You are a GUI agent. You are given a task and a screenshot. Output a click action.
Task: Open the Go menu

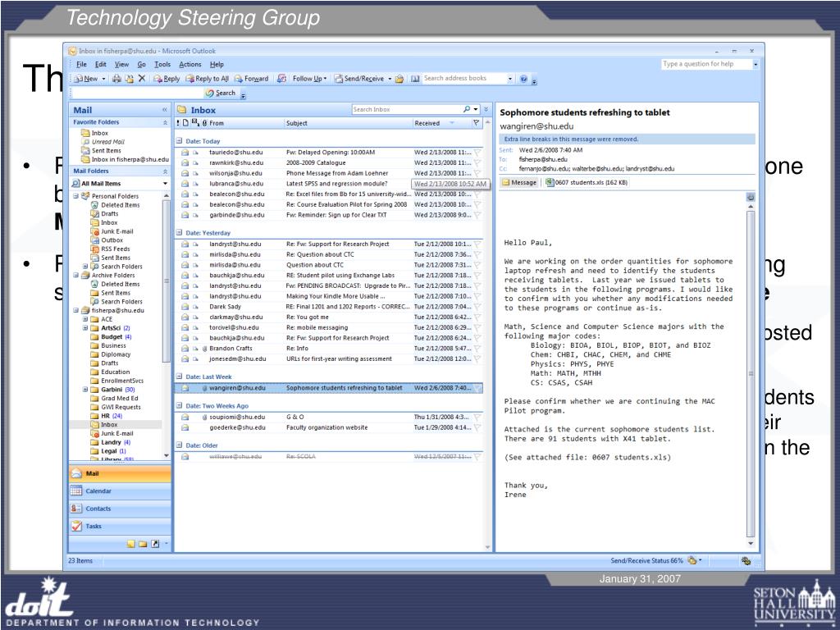click(141, 64)
